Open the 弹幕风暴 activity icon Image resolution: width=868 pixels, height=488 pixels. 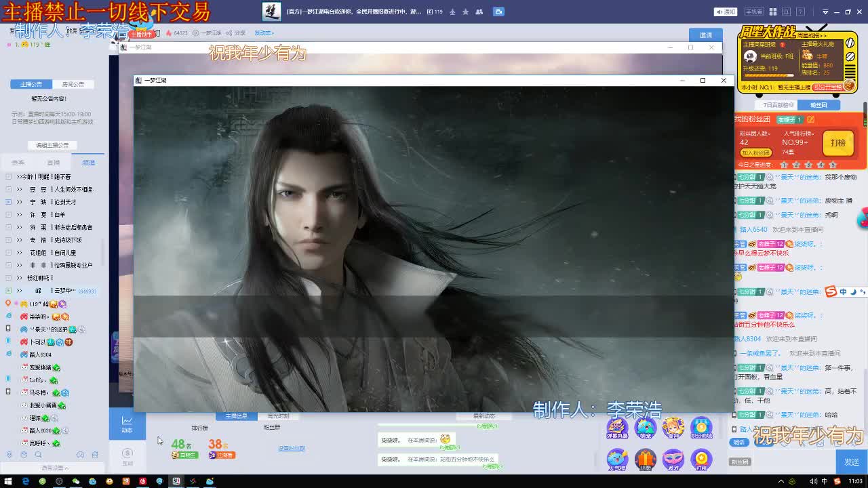point(617,428)
